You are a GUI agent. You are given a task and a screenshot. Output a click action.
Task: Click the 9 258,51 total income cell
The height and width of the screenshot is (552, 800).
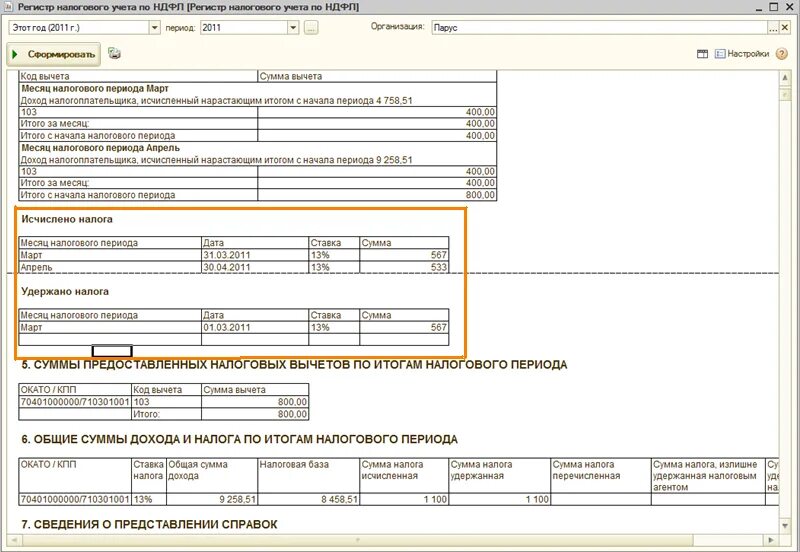pyautogui.click(x=212, y=499)
